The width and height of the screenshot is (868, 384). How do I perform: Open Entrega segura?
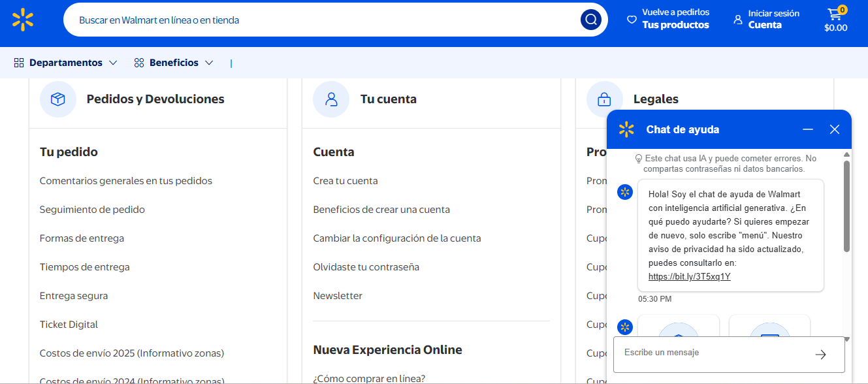tap(74, 296)
